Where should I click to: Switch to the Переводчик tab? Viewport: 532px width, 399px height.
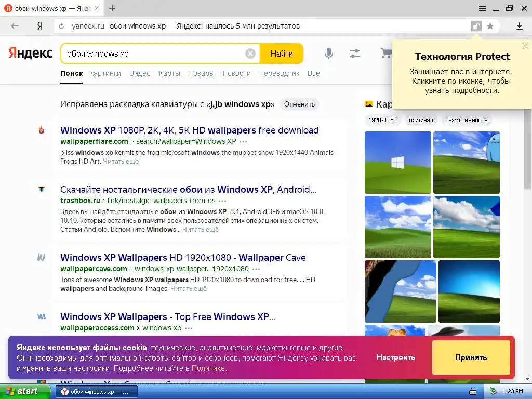point(279,73)
